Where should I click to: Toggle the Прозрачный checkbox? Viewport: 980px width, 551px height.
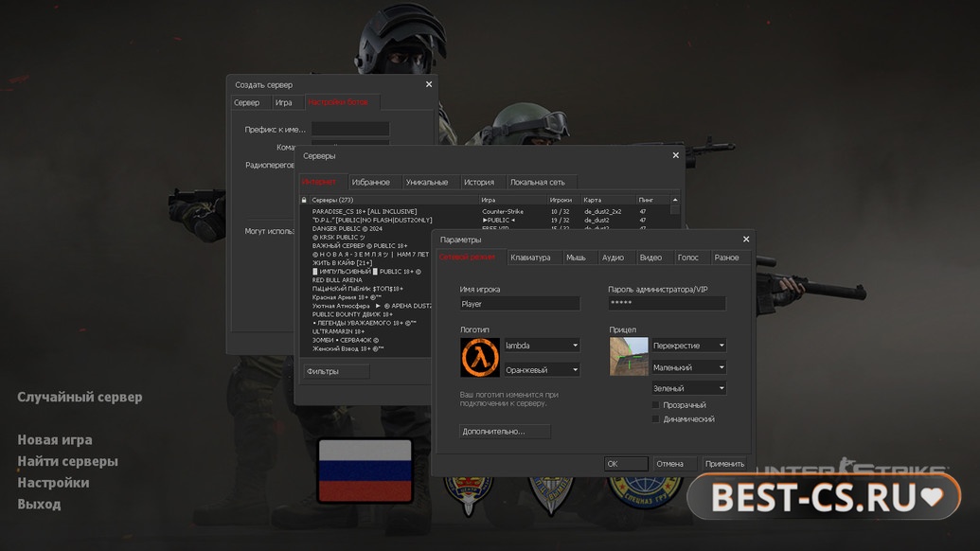655,405
